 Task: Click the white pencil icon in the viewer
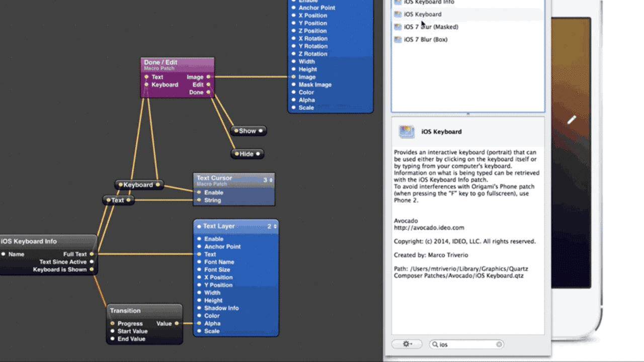click(572, 120)
